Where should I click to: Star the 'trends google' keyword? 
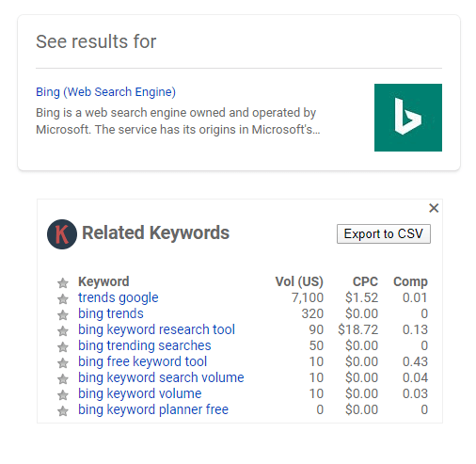63,299
